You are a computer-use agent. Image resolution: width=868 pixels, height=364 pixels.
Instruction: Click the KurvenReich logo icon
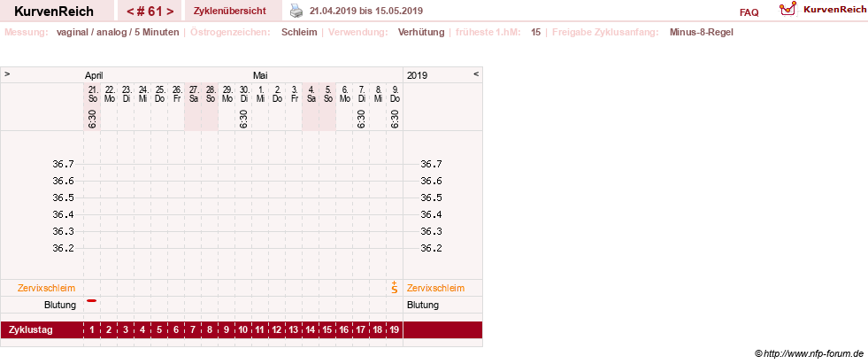(787, 10)
